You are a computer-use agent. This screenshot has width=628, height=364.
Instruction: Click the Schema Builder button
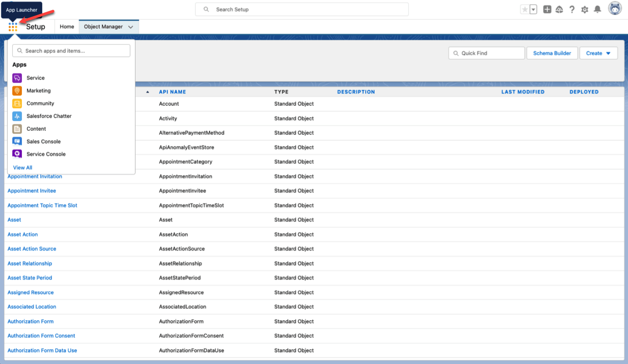point(552,53)
